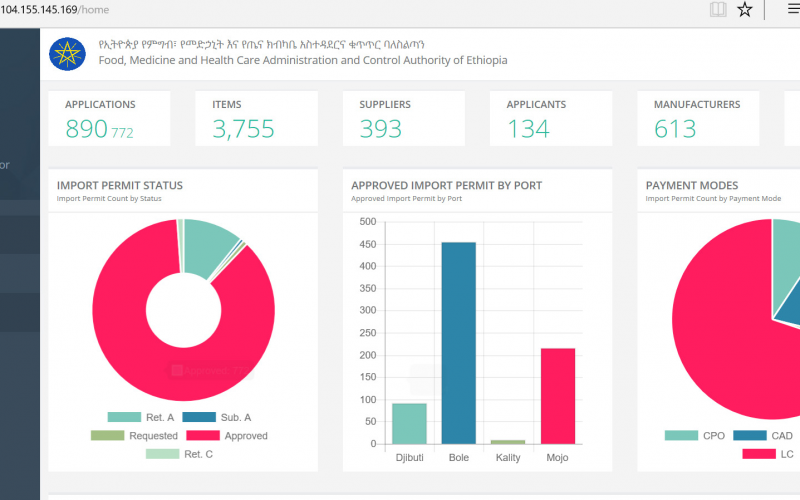Toggle the Ret. A legend item

pyautogui.click(x=142, y=417)
